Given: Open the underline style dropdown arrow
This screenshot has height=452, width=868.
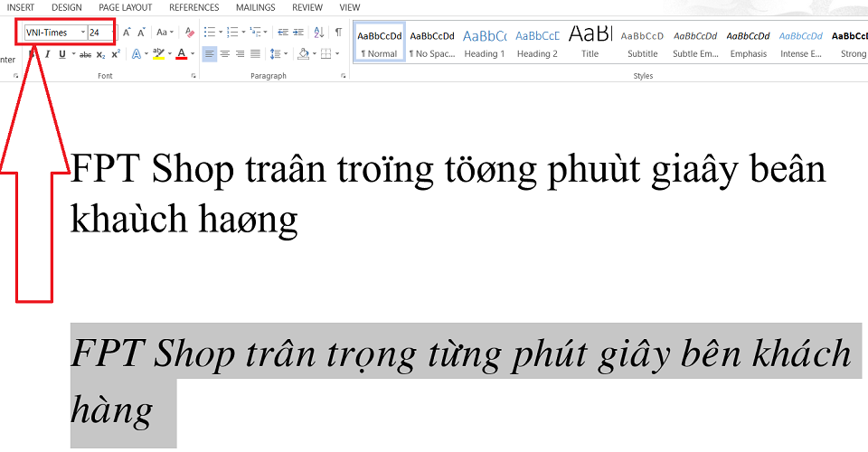Looking at the screenshot, I should pyautogui.click(x=73, y=54).
